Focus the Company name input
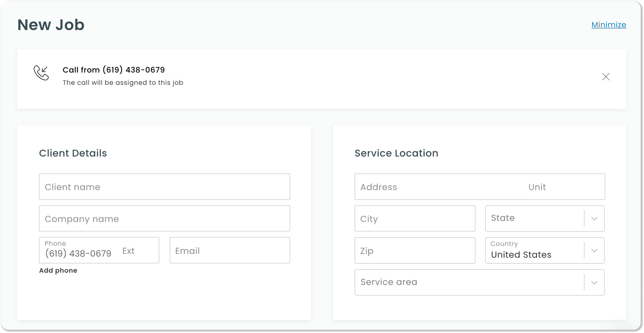Viewport: 644px width, 333px height. pos(164,218)
